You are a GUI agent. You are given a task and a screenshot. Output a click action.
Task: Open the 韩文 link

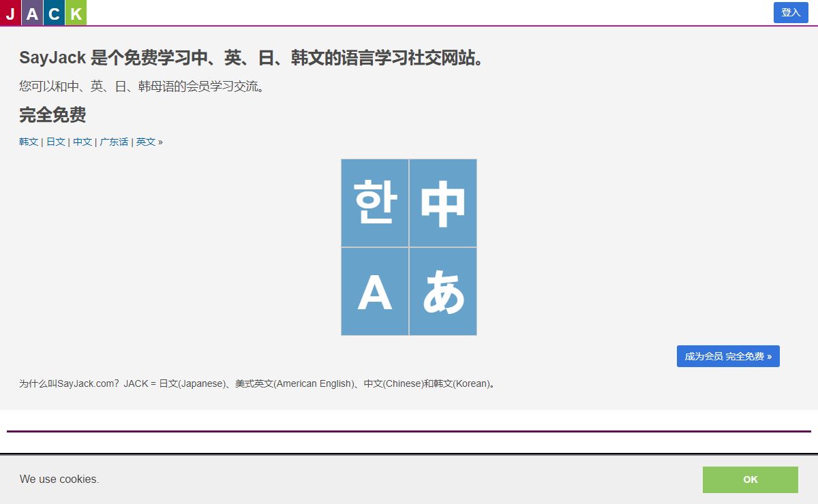coord(29,142)
